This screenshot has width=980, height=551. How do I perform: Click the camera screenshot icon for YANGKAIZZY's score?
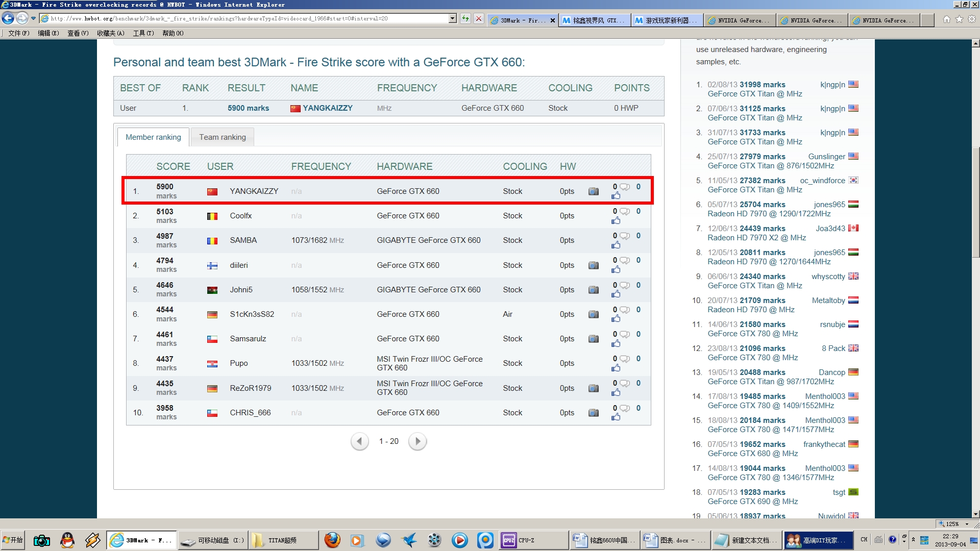[593, 191]
